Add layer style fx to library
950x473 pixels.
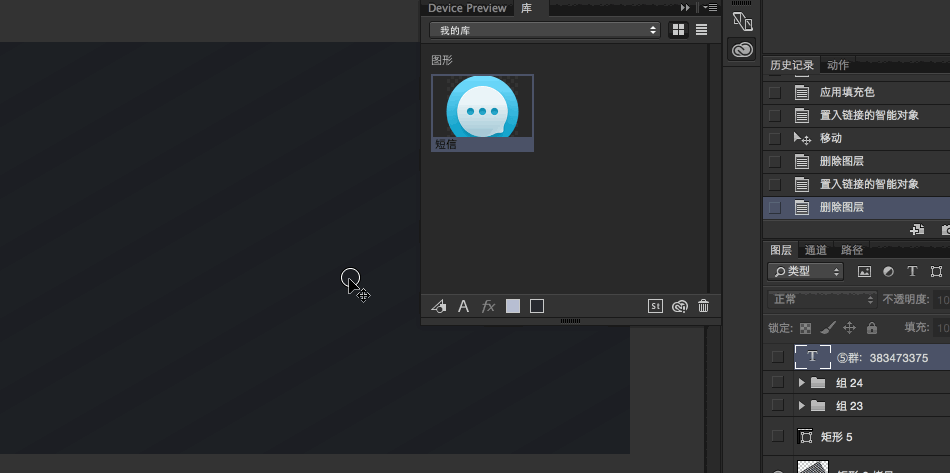(x=488, y=307)
